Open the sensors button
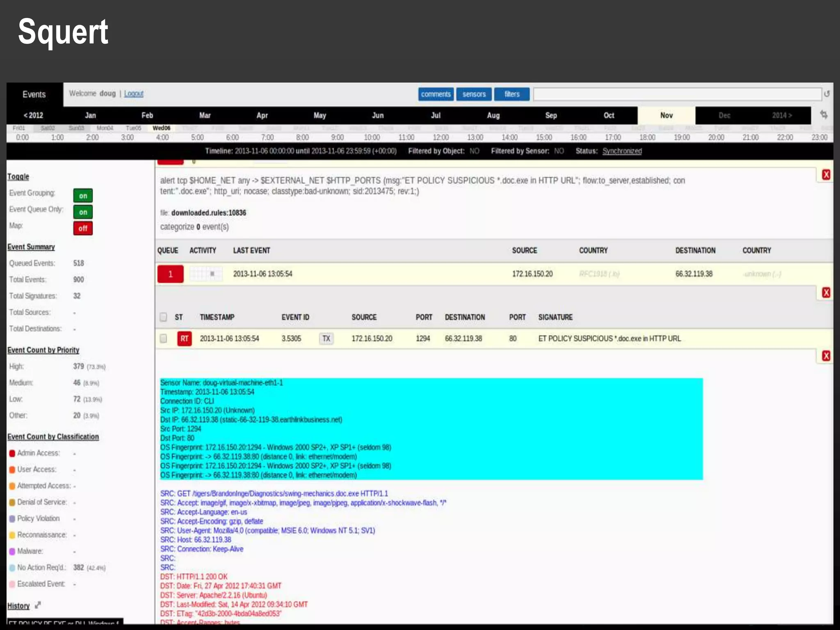This screenshot has height=630, width=840. click(x=474, y=94)
